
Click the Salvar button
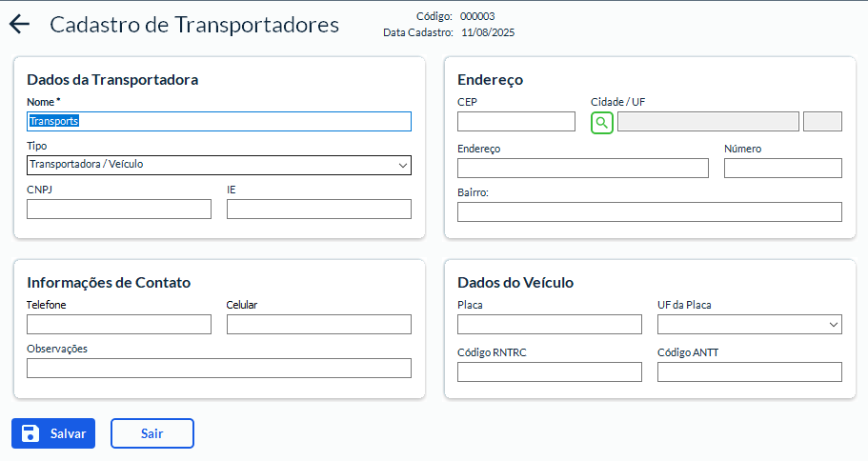53,433
